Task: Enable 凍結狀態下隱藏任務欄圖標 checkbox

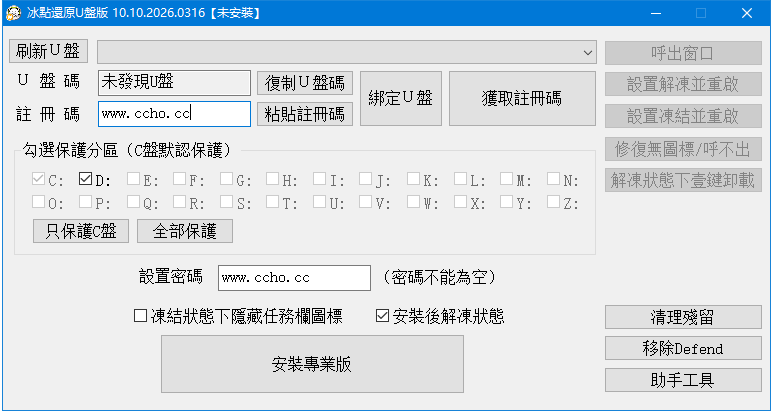Action: (x=141, y=317)
